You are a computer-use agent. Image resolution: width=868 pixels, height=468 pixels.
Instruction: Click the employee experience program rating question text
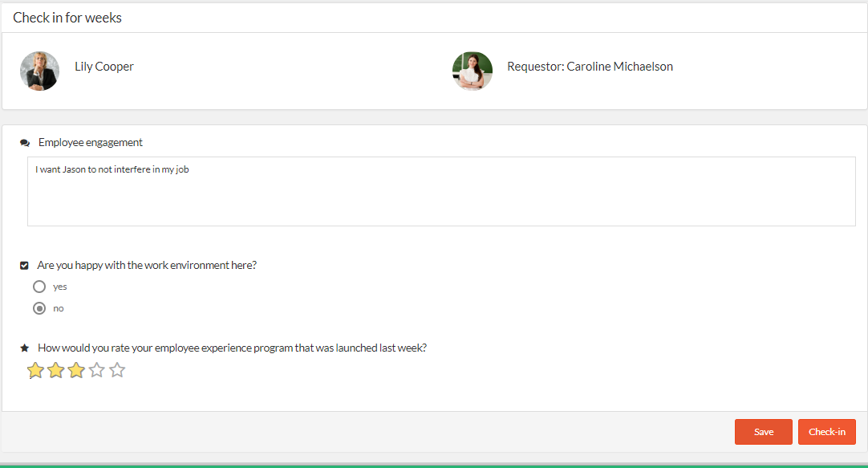pyautogui.click(x=232, y=348)
